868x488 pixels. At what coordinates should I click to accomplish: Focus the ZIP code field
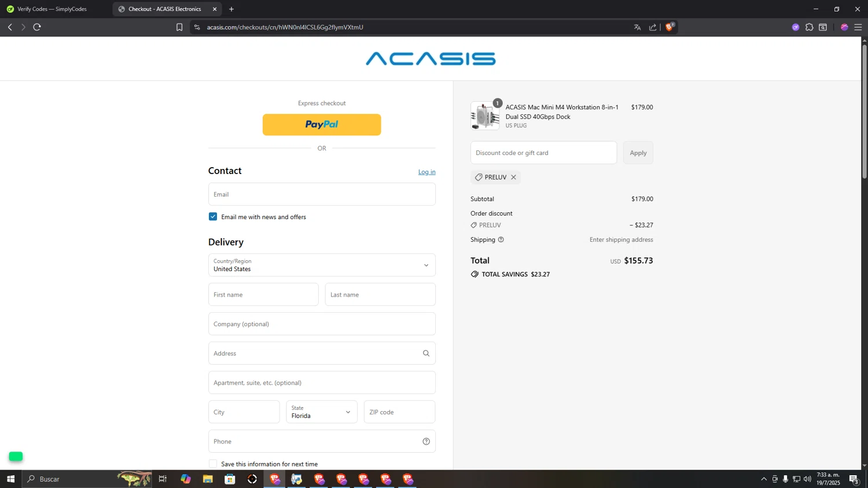tap(400, 412)
